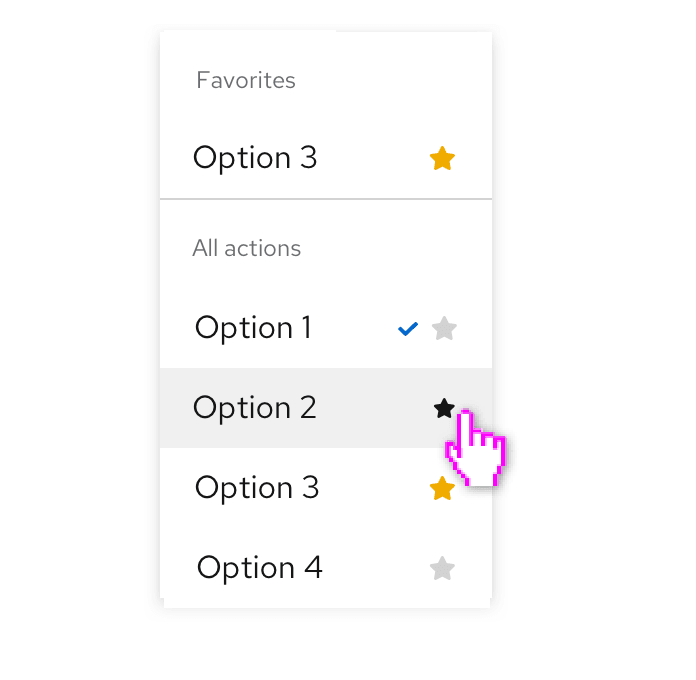Click the "Option 2" text label
Viewport: 696px width, 680px height.
(255, 408)
